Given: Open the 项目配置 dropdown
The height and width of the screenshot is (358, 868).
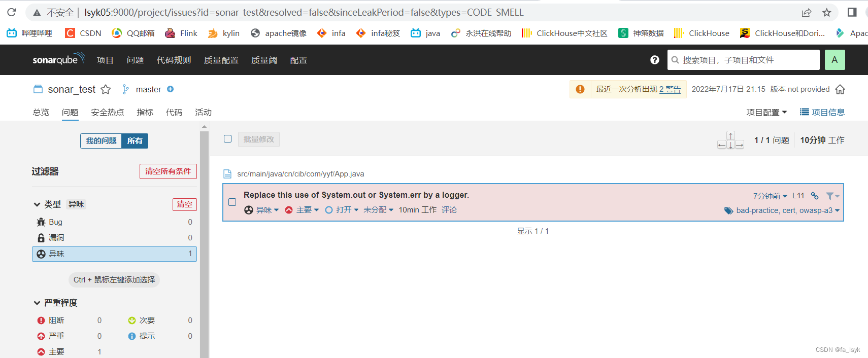Looking at the screenshot, I should 767,112.
